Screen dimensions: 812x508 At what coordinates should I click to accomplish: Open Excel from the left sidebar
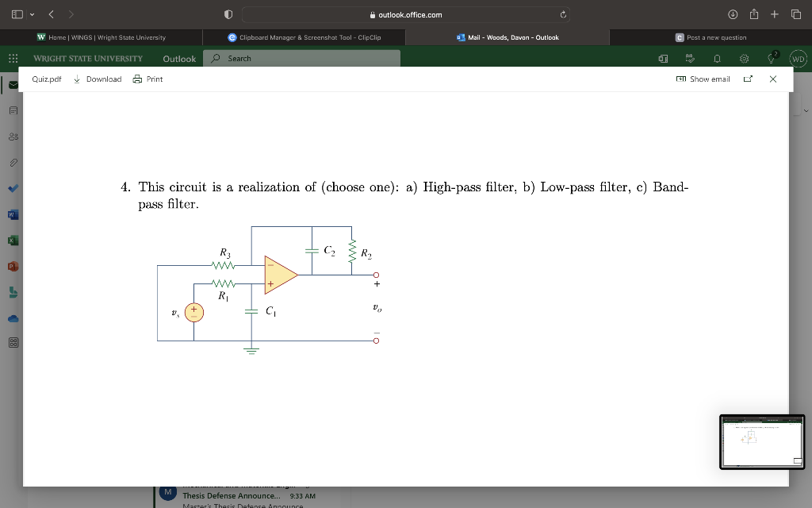12,240
